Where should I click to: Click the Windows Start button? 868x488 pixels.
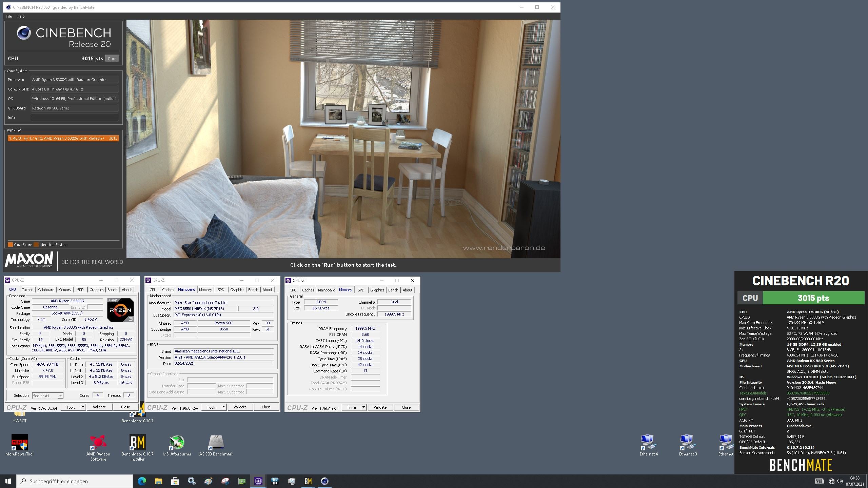(8, 481)
